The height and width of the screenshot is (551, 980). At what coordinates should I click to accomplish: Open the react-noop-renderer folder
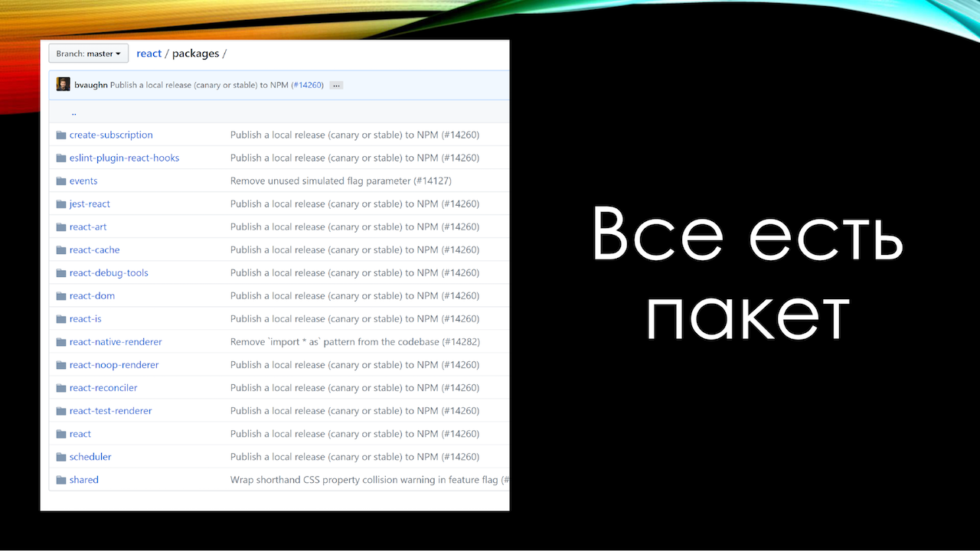coord(114,364)
